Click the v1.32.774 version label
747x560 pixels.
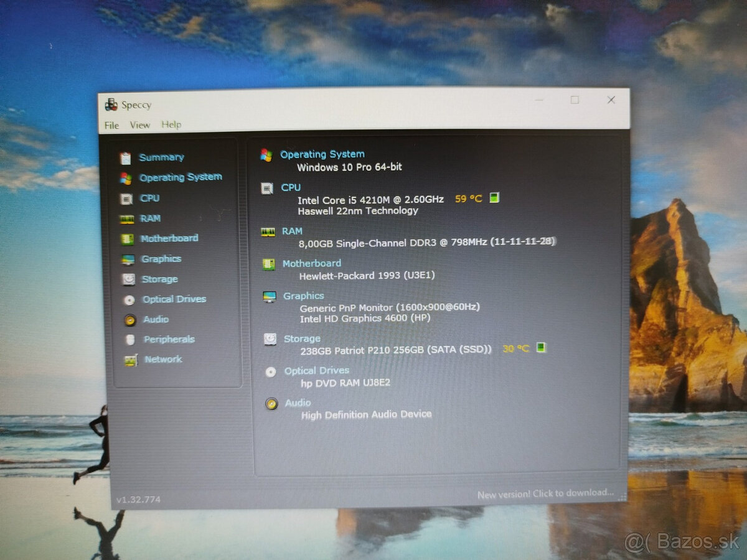[138, 499]
